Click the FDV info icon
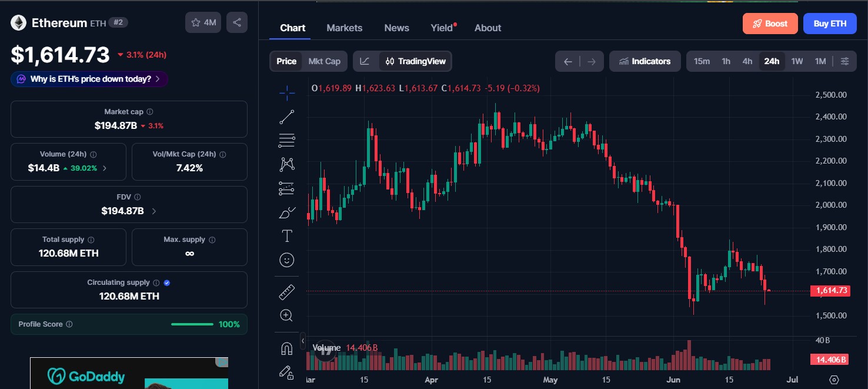 tap(138, 197)
